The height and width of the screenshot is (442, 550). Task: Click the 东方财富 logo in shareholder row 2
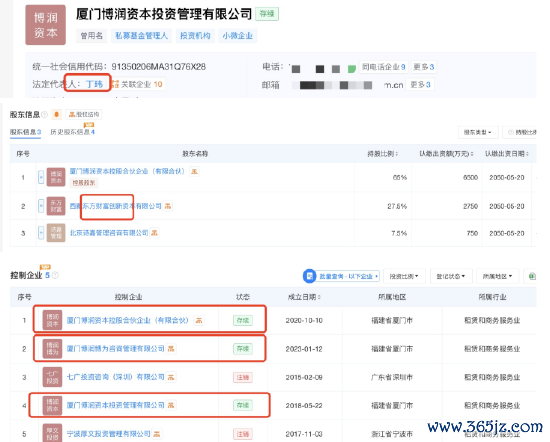point(56,206)
